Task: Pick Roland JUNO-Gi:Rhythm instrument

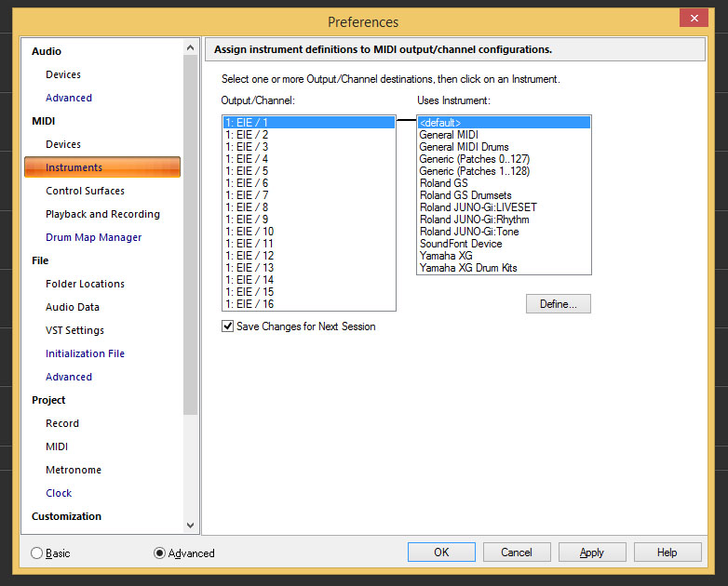Action: (474, 220)
